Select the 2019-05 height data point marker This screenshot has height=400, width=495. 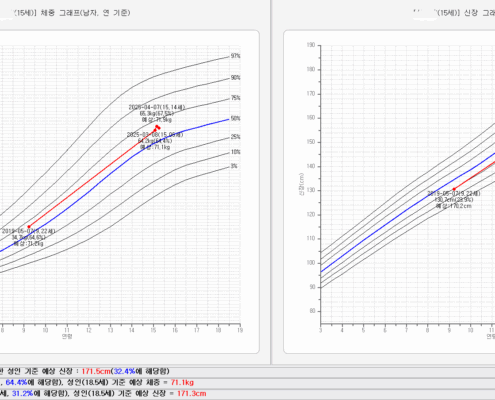[454, 189]
